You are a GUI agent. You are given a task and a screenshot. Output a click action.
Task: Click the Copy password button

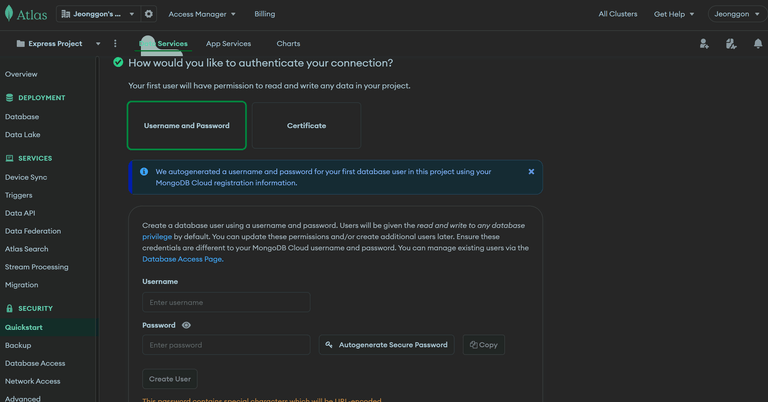[x=483, y=345]
